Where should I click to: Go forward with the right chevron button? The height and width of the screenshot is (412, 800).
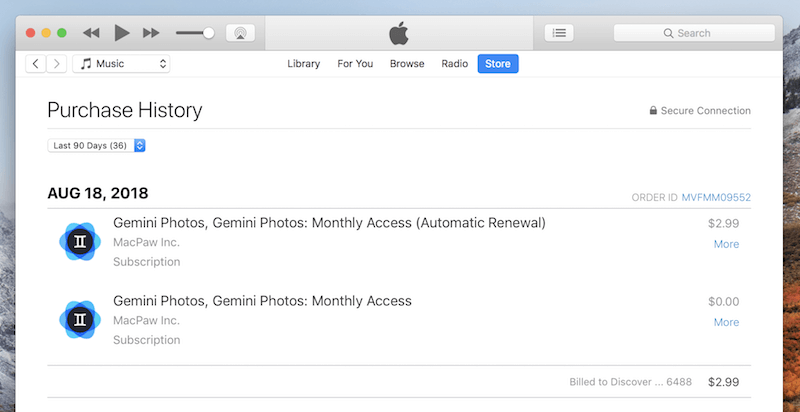(57, 64)
